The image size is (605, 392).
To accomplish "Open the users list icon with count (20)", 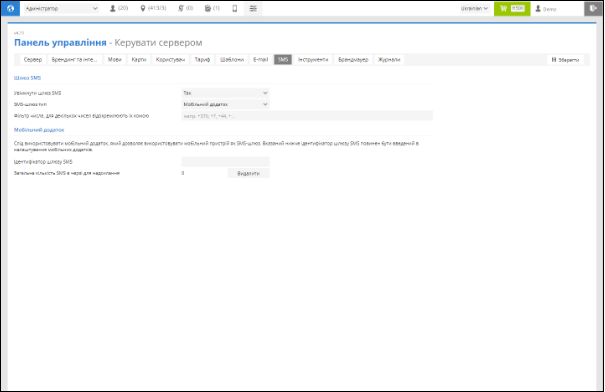I will [118, 8].
